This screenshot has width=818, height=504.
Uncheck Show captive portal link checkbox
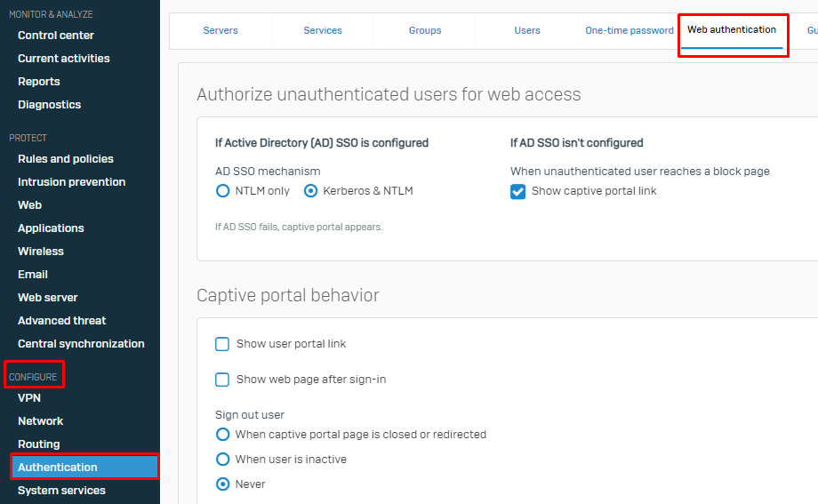tap(518, 192)
